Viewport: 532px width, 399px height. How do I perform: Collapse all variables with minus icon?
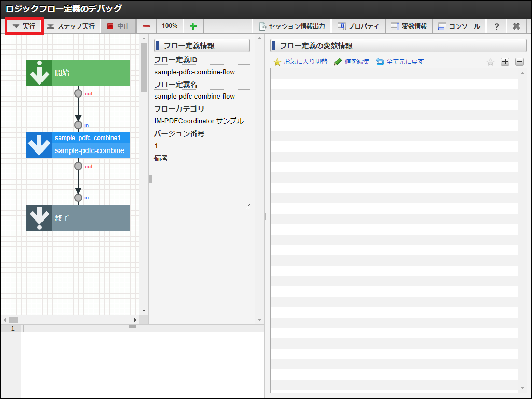pos(520,62)
